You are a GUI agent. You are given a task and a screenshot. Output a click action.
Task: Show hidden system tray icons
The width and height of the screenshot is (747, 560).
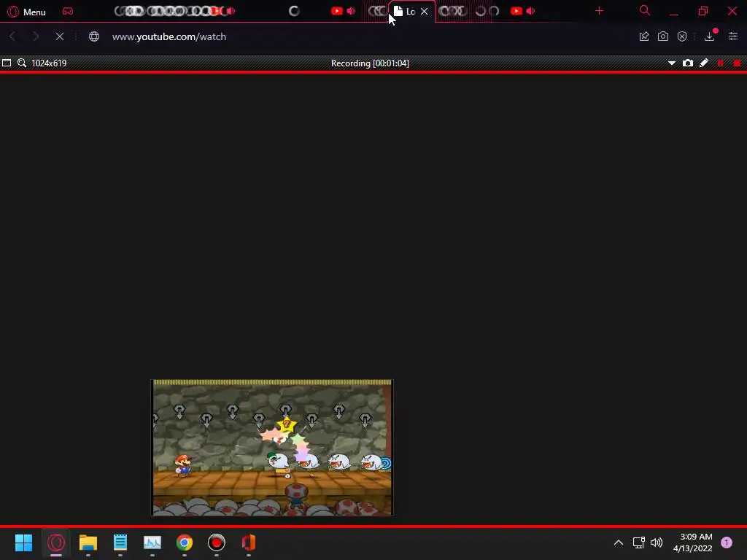point(619,542)
